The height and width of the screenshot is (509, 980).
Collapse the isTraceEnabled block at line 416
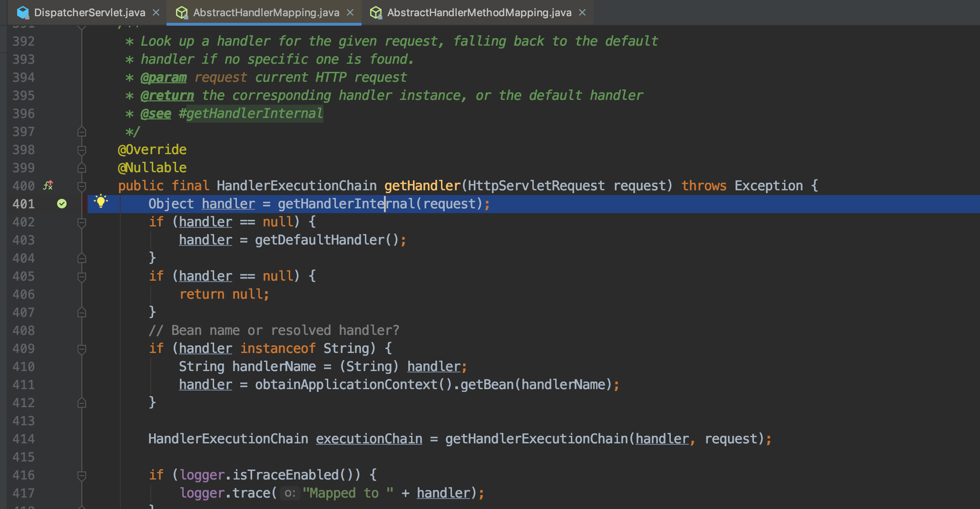pos(82,475)
